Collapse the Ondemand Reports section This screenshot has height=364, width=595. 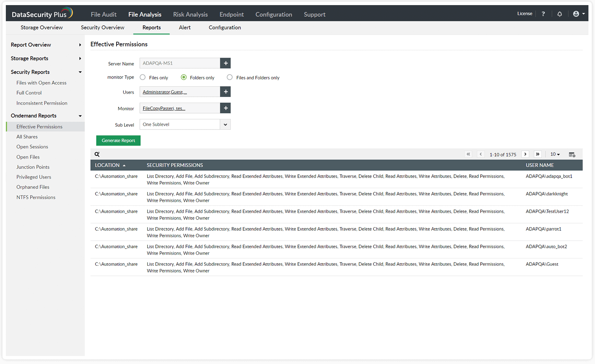click(x=46, y=116)
